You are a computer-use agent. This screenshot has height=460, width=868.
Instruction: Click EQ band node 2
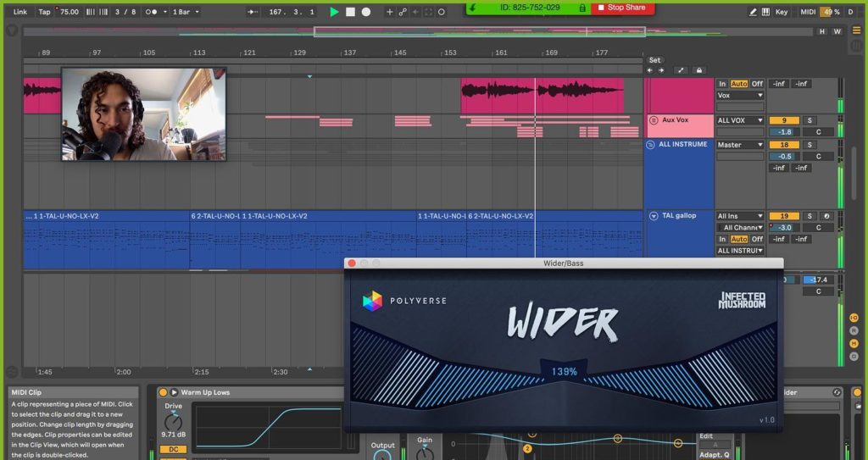tap(527, 448)
